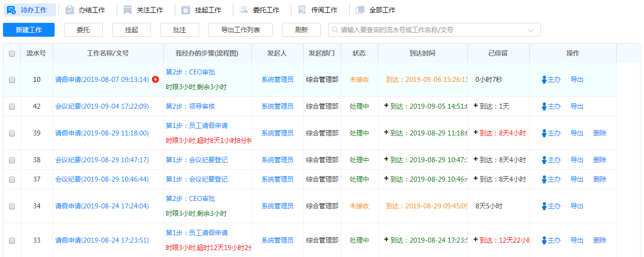
Task: Click the 删除 link on row 33
Action: 599,240
